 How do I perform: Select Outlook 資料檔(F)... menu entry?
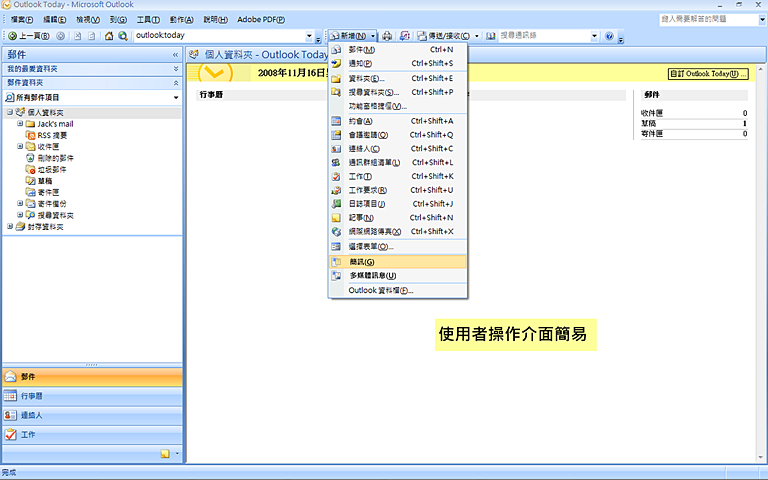coord(398,290)
